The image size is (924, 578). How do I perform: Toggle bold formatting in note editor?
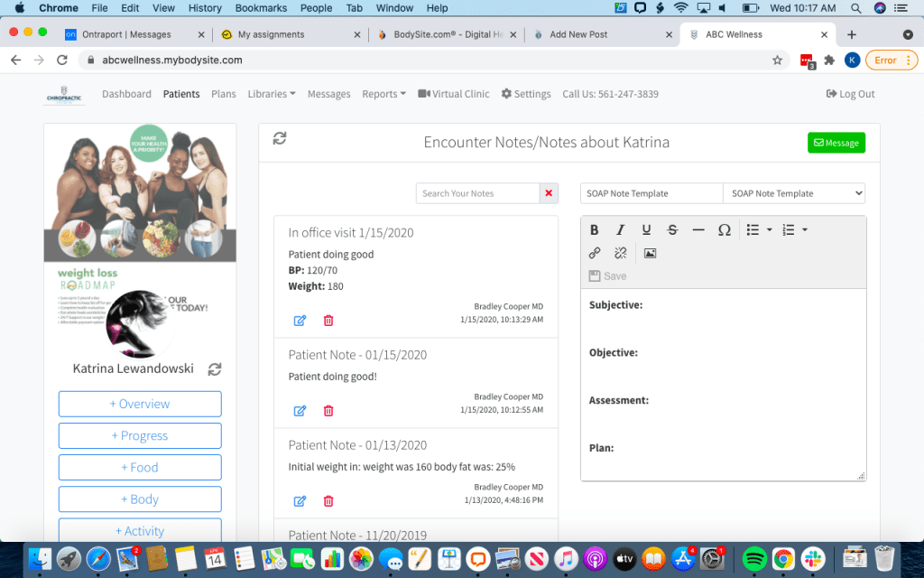tap(595, 230)
